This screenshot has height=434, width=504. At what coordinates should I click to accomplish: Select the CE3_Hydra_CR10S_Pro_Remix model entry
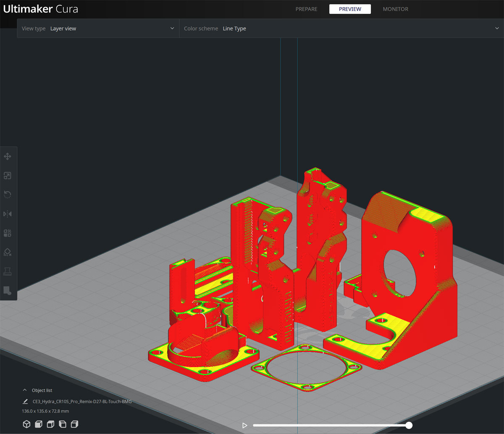(82, 402)
